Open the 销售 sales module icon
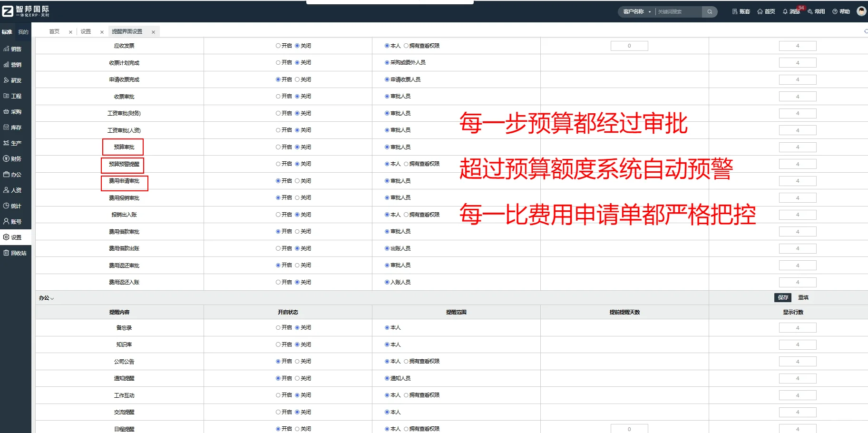 click(7, 49)
